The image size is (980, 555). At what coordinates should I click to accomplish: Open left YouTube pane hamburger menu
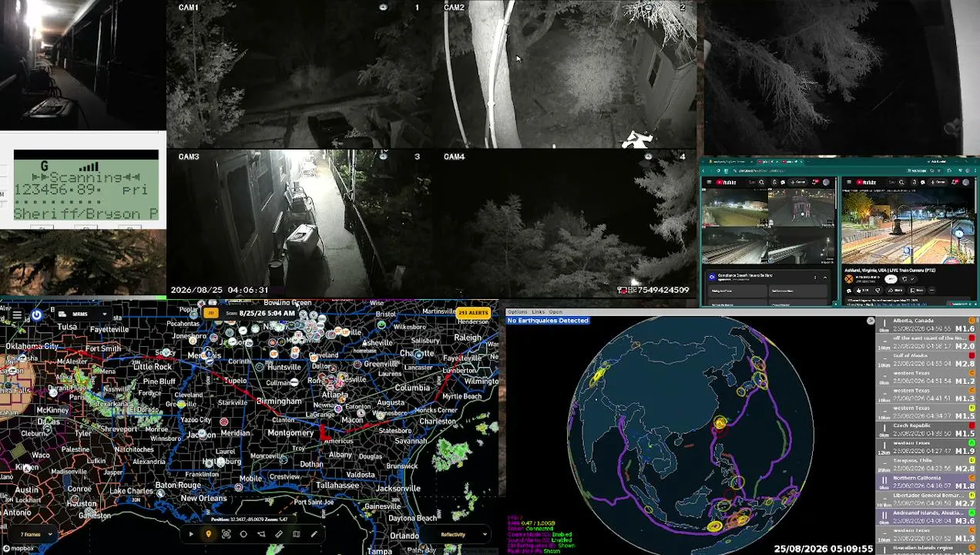(709, 182)
